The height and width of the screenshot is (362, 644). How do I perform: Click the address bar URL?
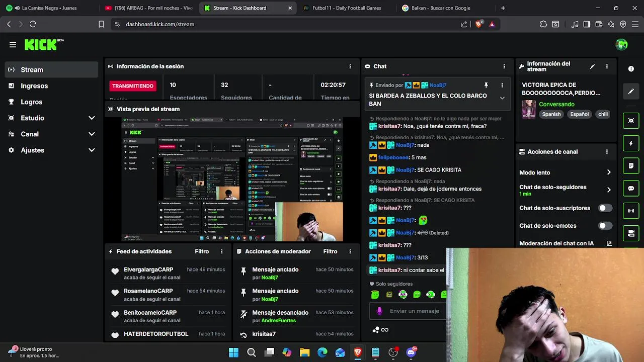point(160,24)
